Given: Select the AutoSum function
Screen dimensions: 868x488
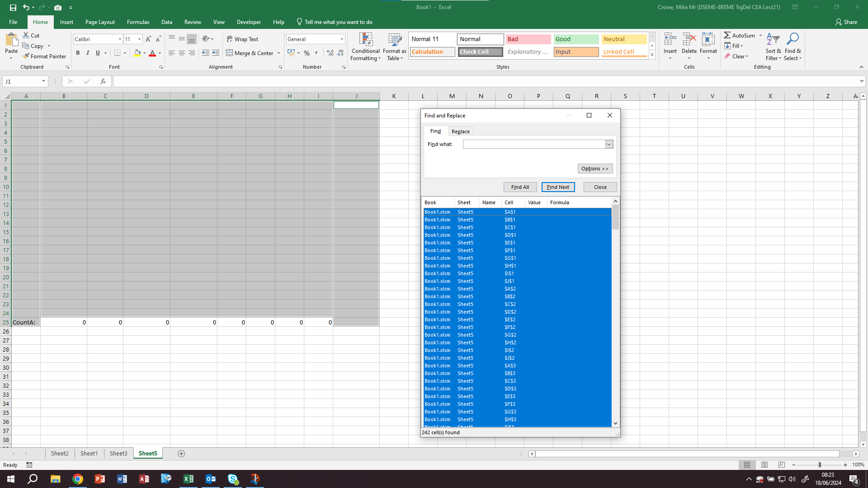Looking at the screenshot, I should pyautogui.click(x=741, y=35).
